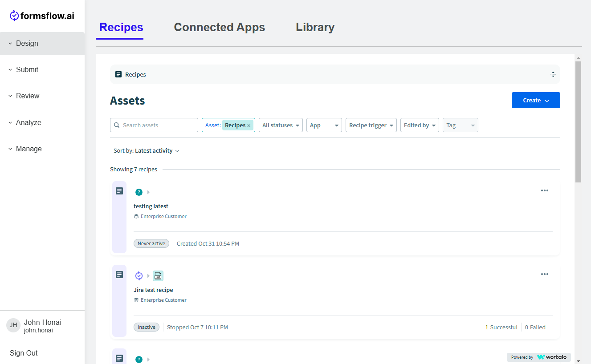Focus the Search assets input field
The image size is (591, 364).
(154, 125)
